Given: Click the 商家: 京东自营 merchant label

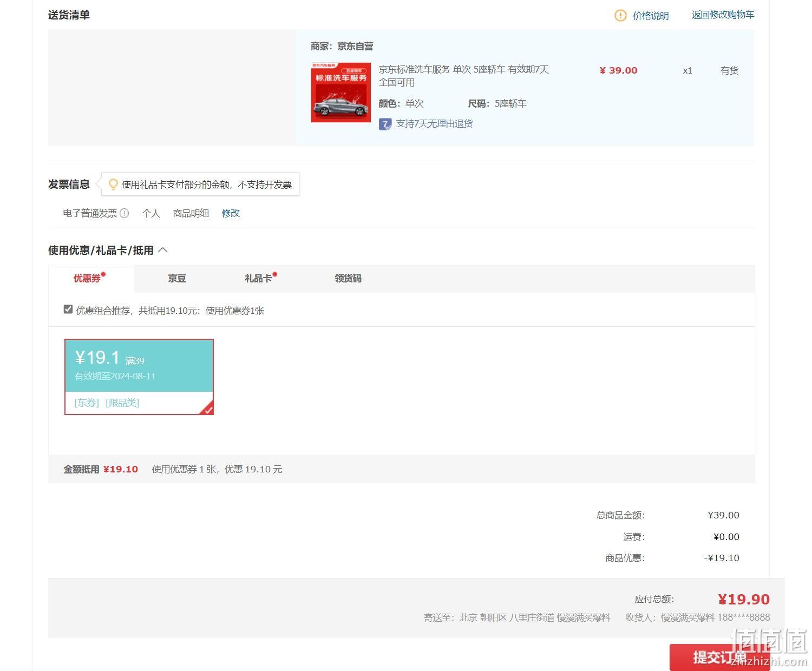Looking at the screenshot, I should pos(342,47).
